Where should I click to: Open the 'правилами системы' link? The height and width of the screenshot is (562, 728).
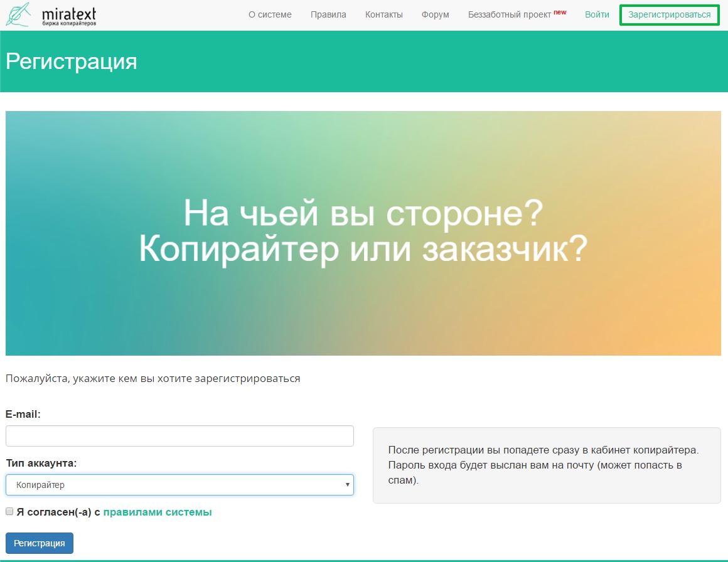click(158, 512)
